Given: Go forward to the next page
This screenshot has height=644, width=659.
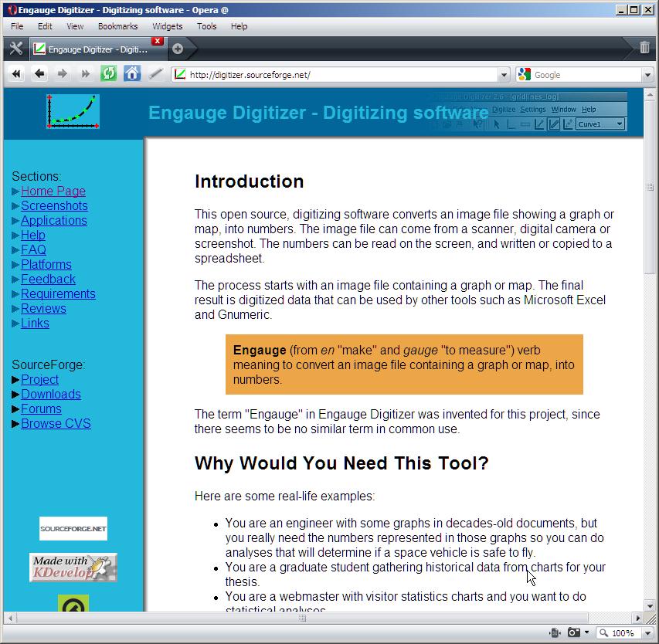Looking at the screenshot, I should (63, 74).
